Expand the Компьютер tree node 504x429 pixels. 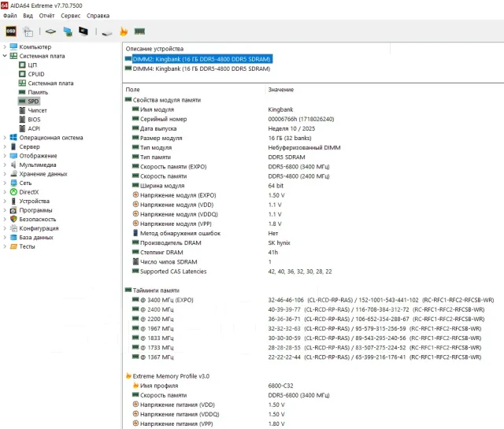[5, 47]
